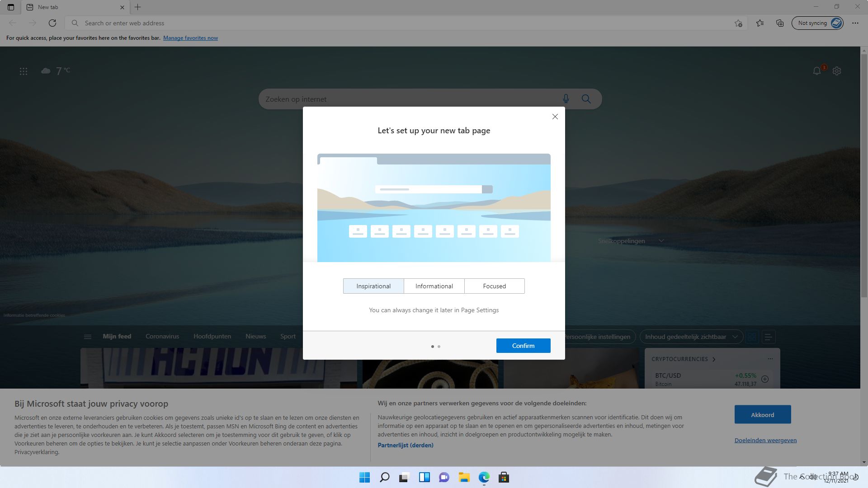Click the New tab browser tab
868x488 pixels.
click(75, 7)
